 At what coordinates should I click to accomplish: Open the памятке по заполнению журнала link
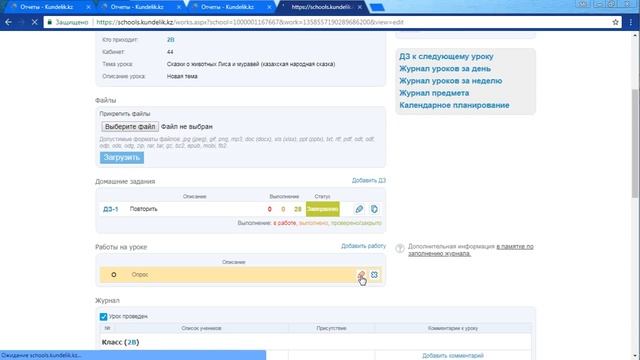click(x=471, y=250)
